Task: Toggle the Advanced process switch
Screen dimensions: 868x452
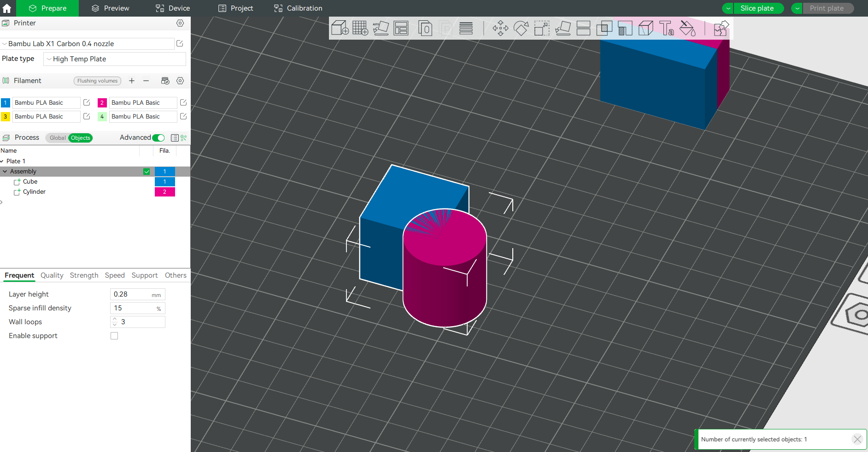Action: point(158,137)
